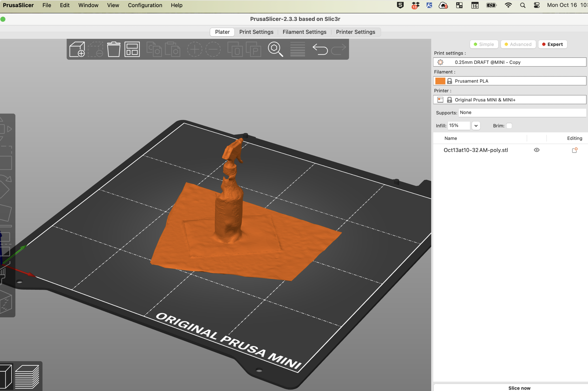Open the Print Settings tab
Screen dimensions: 588x391
tap(256, 32)
